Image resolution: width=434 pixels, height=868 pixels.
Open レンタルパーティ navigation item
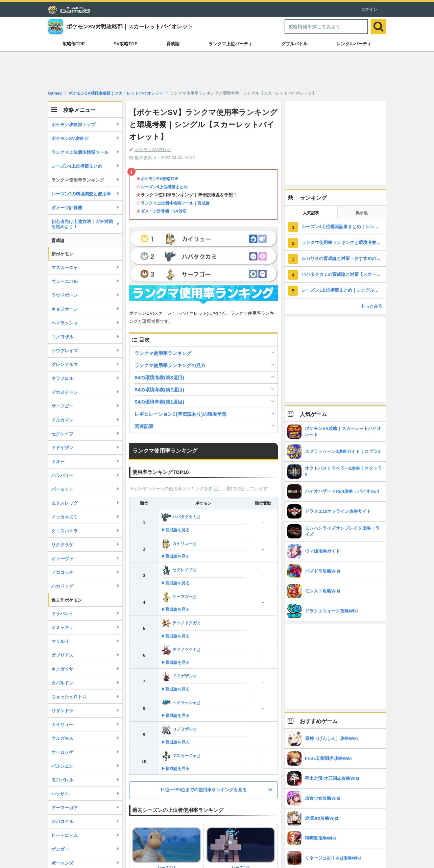coord(354,44)
